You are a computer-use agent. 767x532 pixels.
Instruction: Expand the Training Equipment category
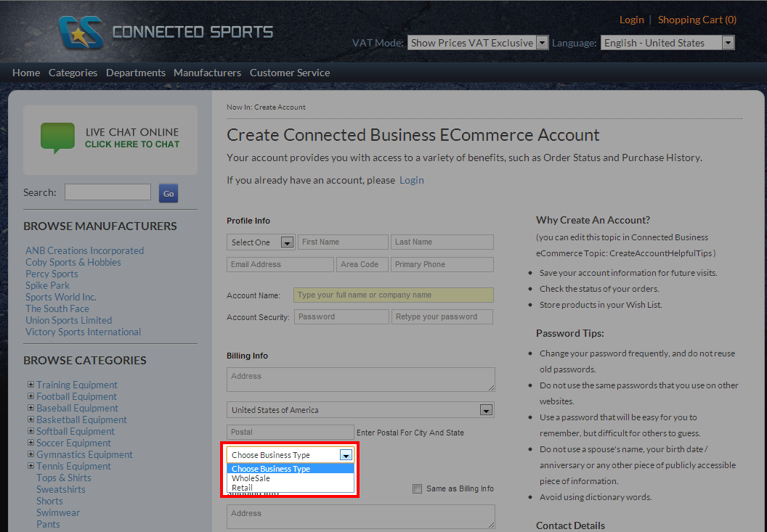point(31,385)
